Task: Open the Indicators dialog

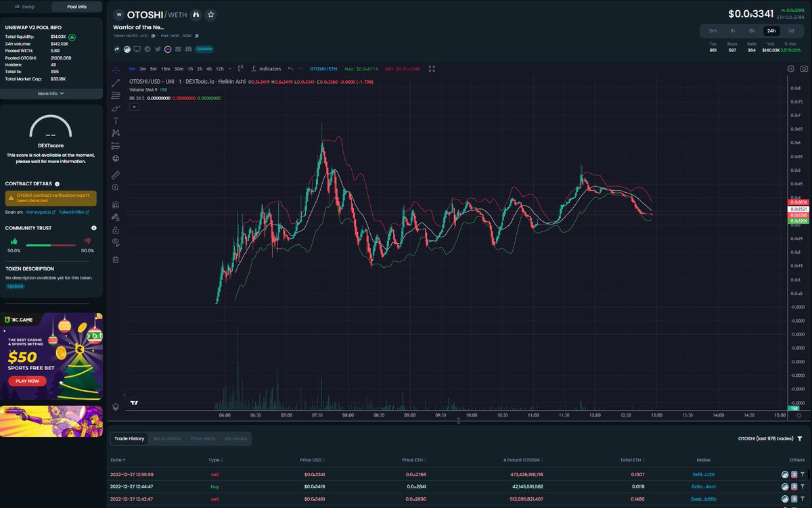Action: click(266, 68)
